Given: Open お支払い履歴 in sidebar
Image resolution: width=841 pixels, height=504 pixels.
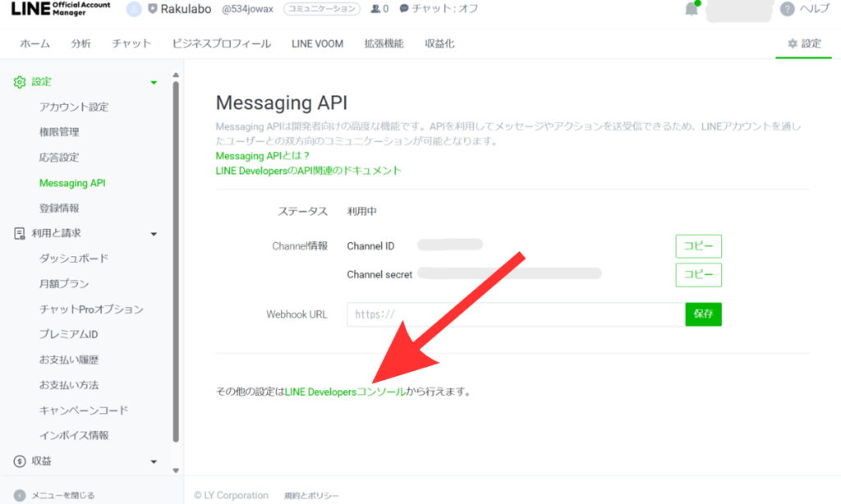Looking at the screenshot, I should [x=69, y=360].
